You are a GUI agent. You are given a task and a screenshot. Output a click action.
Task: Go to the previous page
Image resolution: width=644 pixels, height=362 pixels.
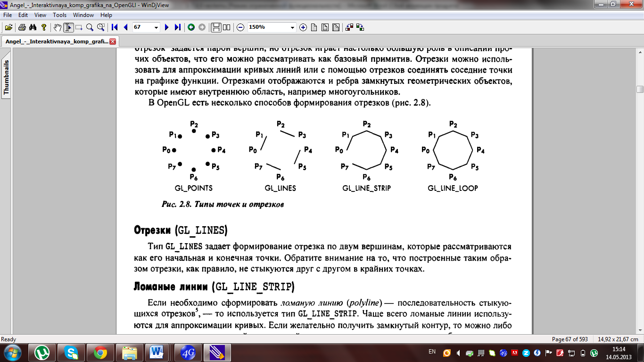[x=125, y=27]
